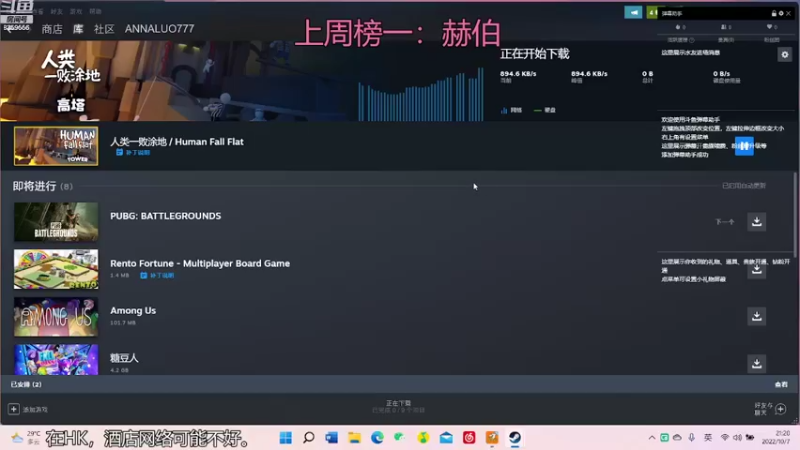Click the plus icon next to 添加游戏
Viewport: 800px width, 450px height.
tap(14, 409)
